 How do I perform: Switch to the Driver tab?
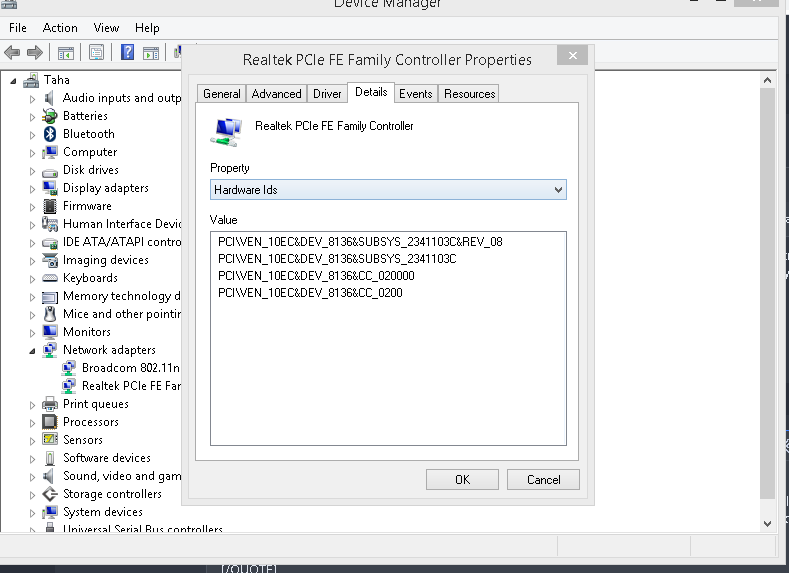327,94
